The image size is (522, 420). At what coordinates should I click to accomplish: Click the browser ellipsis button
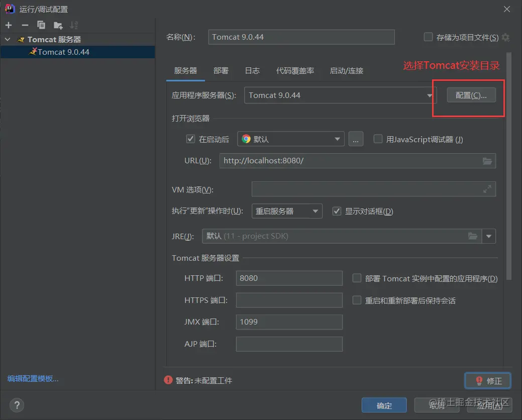(356, 139)
